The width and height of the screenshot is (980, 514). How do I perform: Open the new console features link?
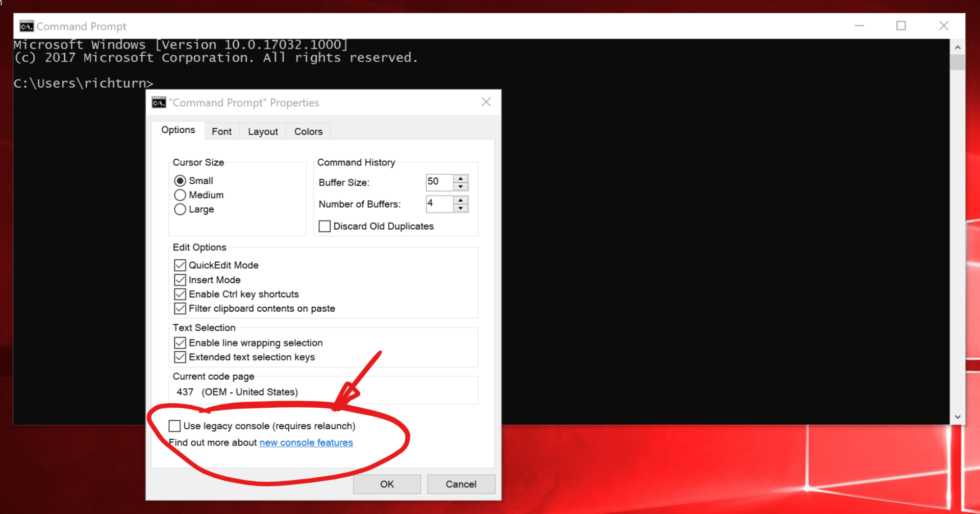pyautogui.click(x=306, y=443)
